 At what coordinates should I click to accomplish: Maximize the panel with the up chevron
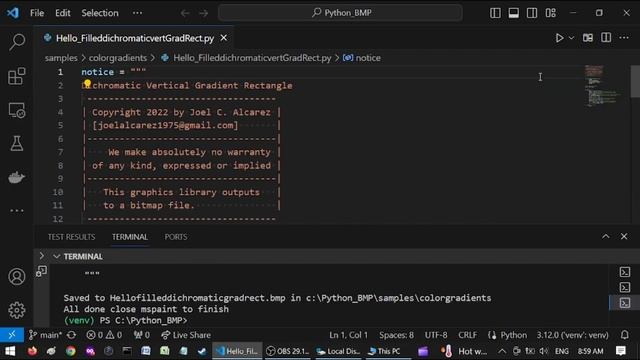click(x=606, y=236)
